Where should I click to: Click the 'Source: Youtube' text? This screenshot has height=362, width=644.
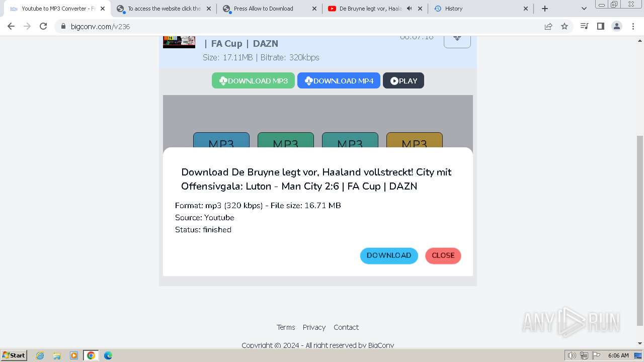(x=205, y=218)
